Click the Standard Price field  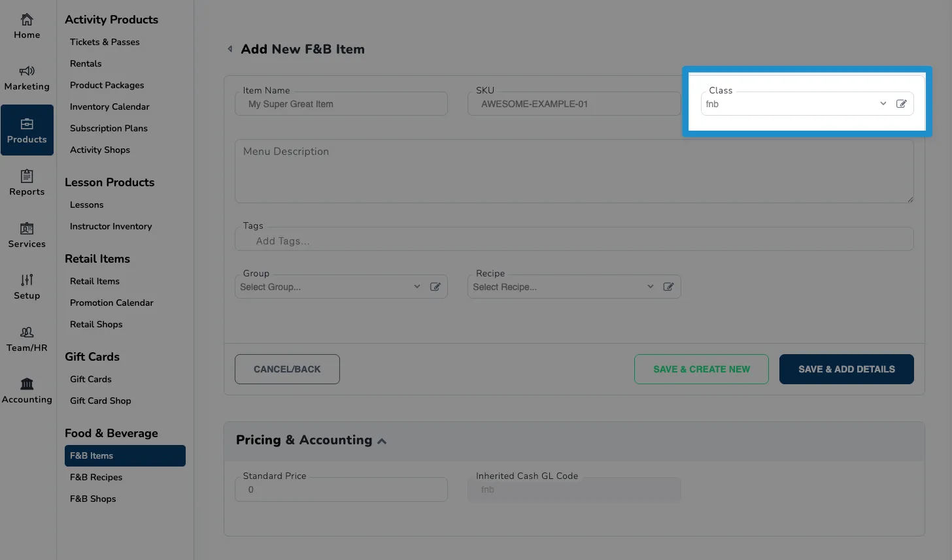[x=341, y=489]
